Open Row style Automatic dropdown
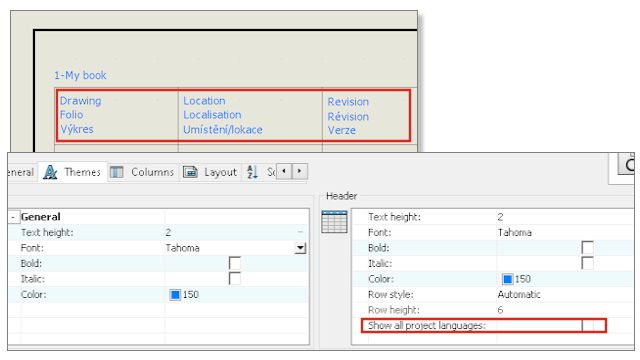Viewport: 640px width, 360px height. click(x=565, y=294)
